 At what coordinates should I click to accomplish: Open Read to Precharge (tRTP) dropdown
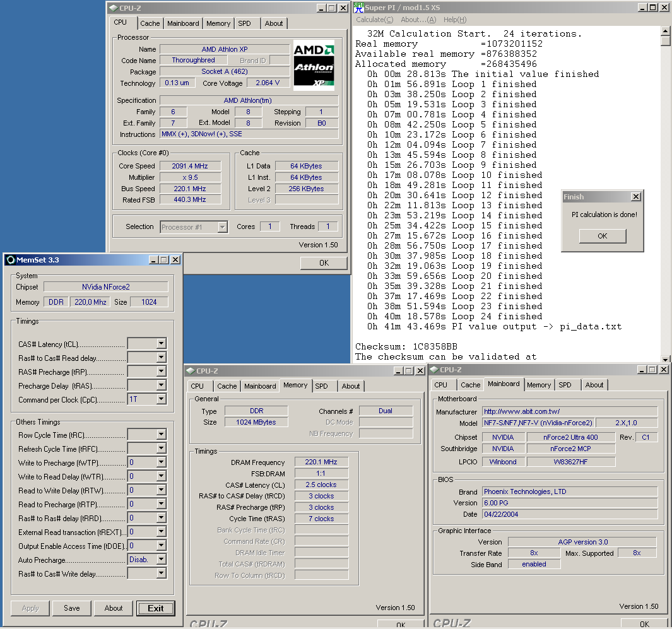[x=161, y=504]
